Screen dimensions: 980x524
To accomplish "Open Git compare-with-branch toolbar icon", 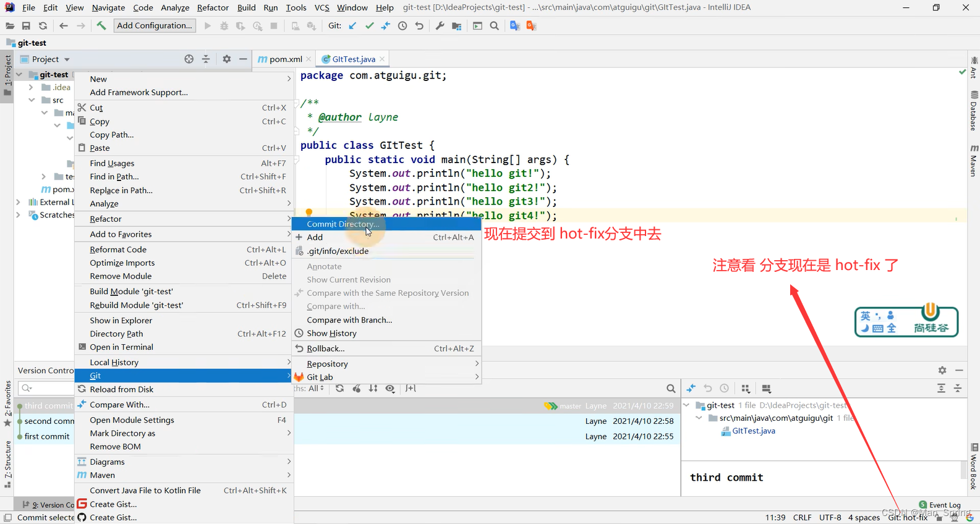I will coord(386,26).
